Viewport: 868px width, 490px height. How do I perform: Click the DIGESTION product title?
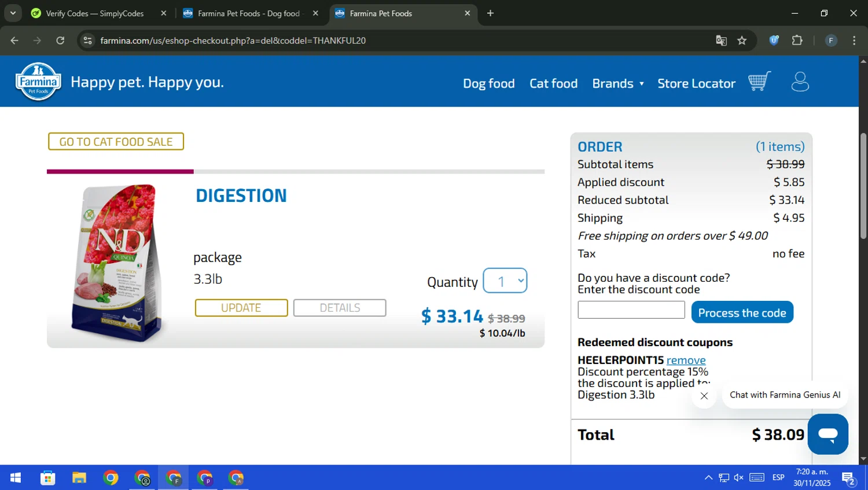[241, 196]
